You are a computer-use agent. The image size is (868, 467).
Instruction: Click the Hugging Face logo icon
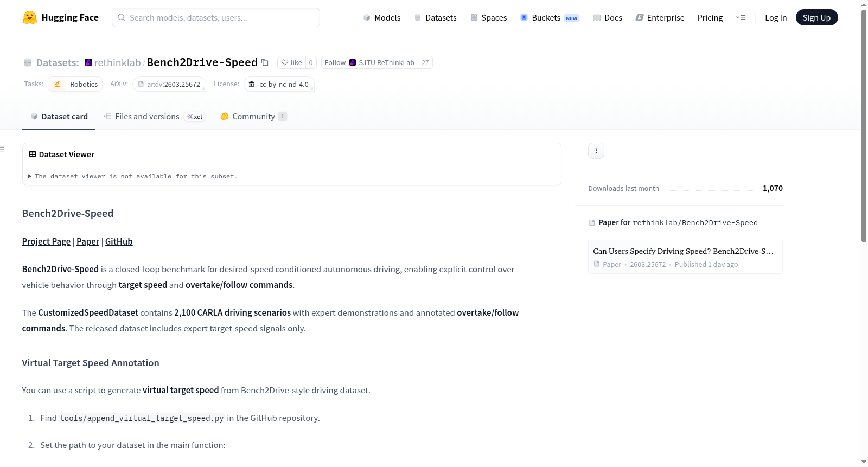(30, 17)
